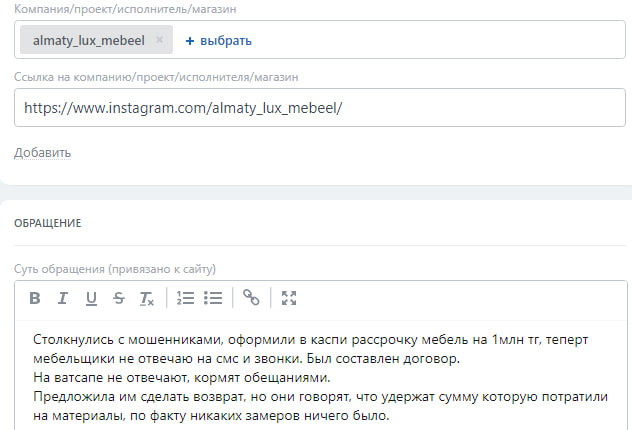Image resolution: width=632 pixels, height=430 pixels.
Task: Select the almaty_lux_mebeel chip
Action: 88,41
